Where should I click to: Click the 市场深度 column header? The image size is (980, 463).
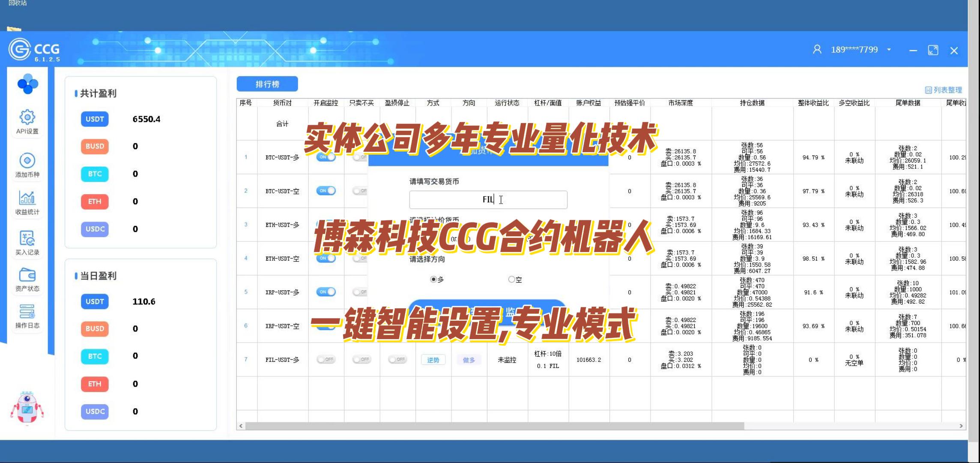681,103
